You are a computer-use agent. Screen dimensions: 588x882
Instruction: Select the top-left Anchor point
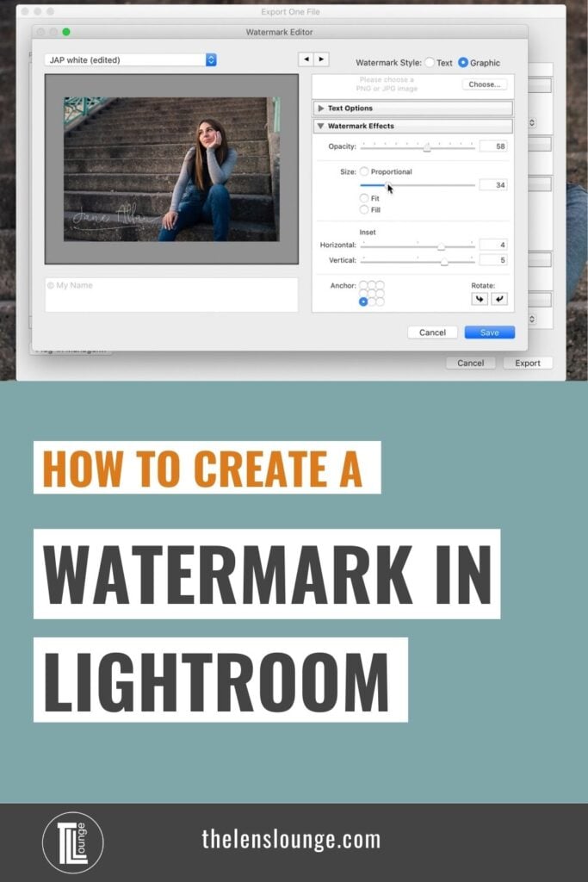(363, 285)
